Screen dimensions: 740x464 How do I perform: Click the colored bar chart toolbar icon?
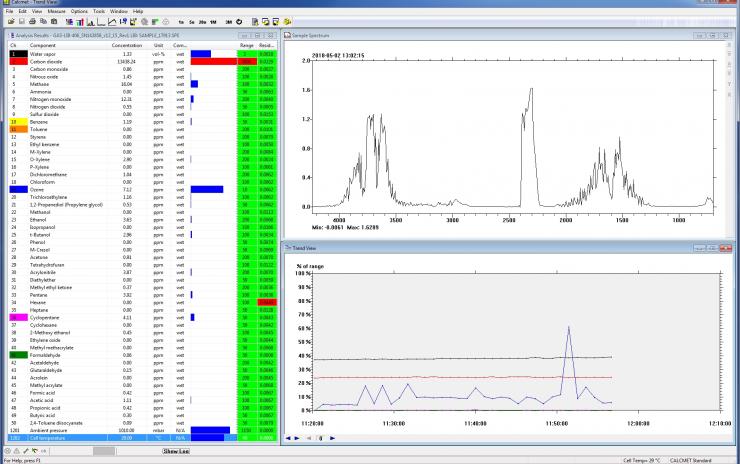point(80,22)
